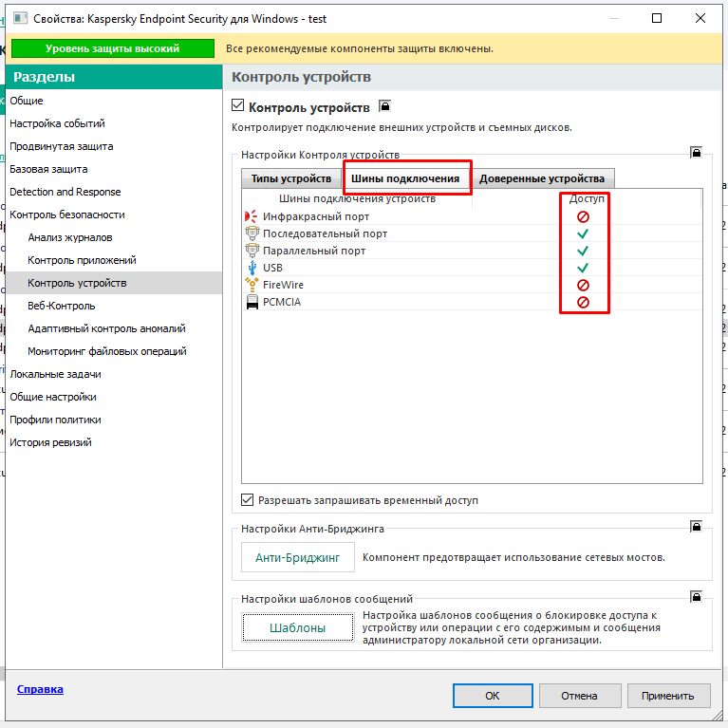Click blocked access icon for Инфракрасный порт
728x728 pixels.
(583, 216)
